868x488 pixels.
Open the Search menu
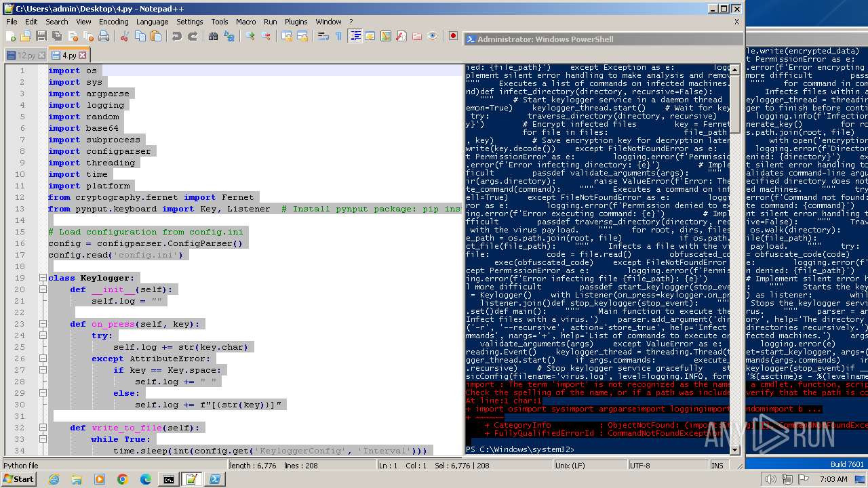point(57,22)
